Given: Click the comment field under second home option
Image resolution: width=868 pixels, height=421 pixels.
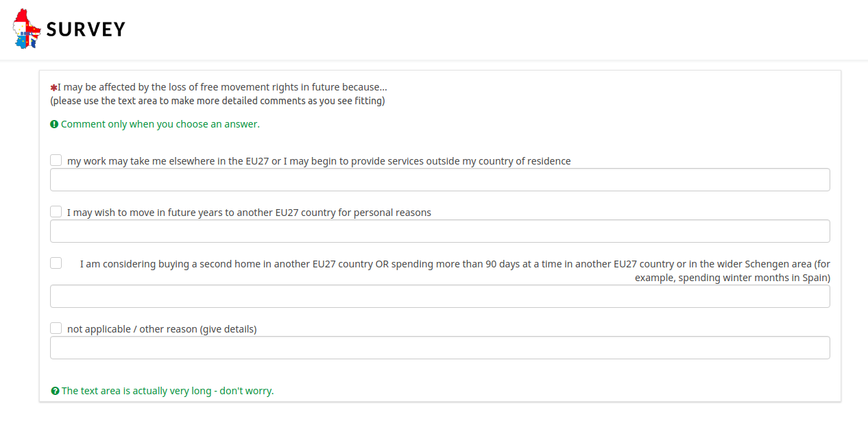Looking at the screenshot, I should coord(439,296).
